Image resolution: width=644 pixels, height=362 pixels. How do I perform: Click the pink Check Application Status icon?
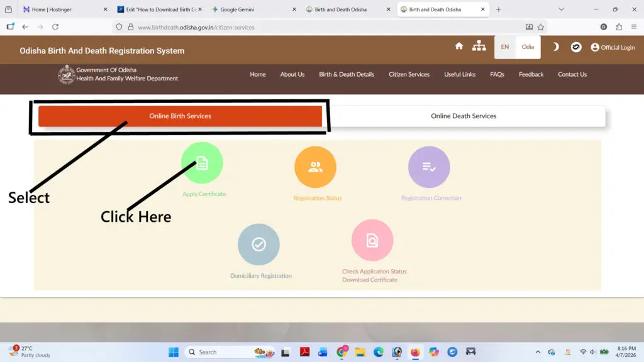[x=372, y=240]
